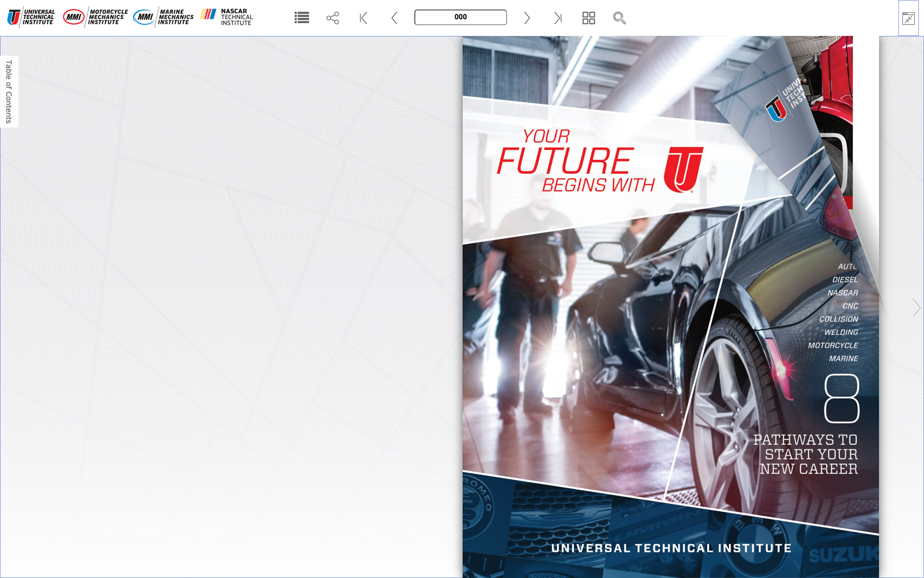
Task: Click the "FUTURE" headline on cover
Action: pos(565,161)
